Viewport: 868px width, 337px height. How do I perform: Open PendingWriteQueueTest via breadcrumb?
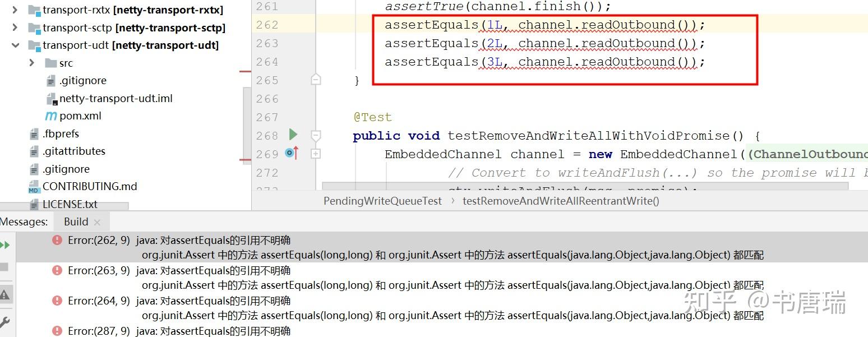pos(382,201)
